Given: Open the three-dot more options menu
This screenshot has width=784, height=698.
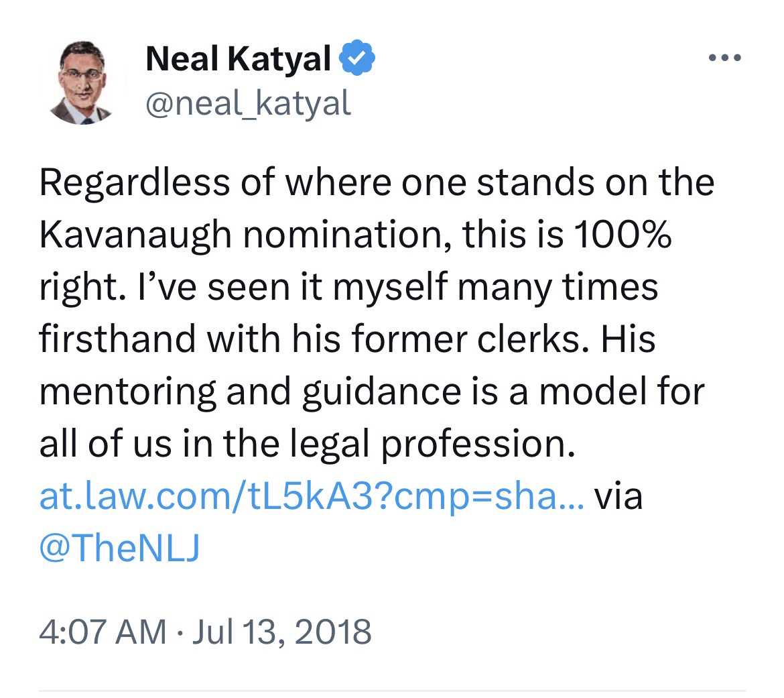Looking at the screenshot, I should pyautogui.click(x=725, y=58).
